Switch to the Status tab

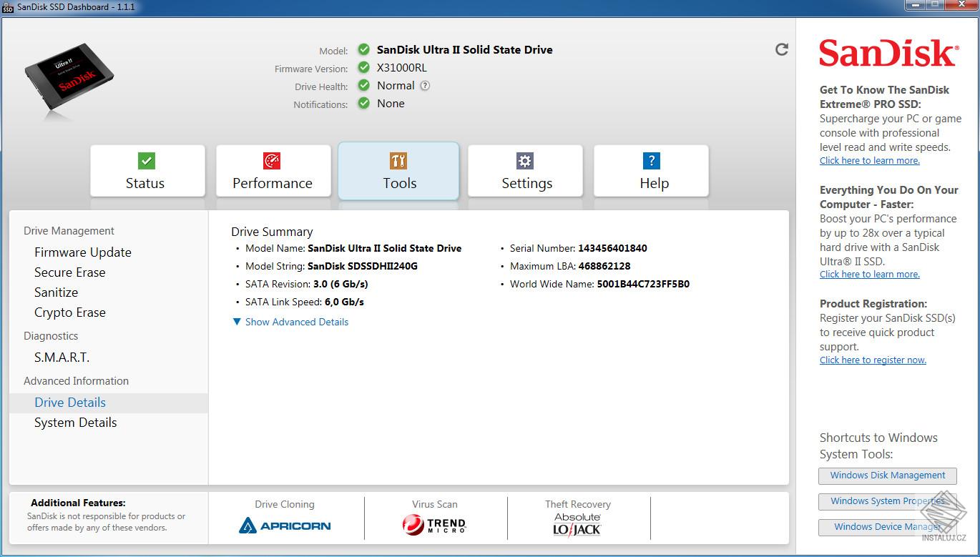[x=147, y=182]
